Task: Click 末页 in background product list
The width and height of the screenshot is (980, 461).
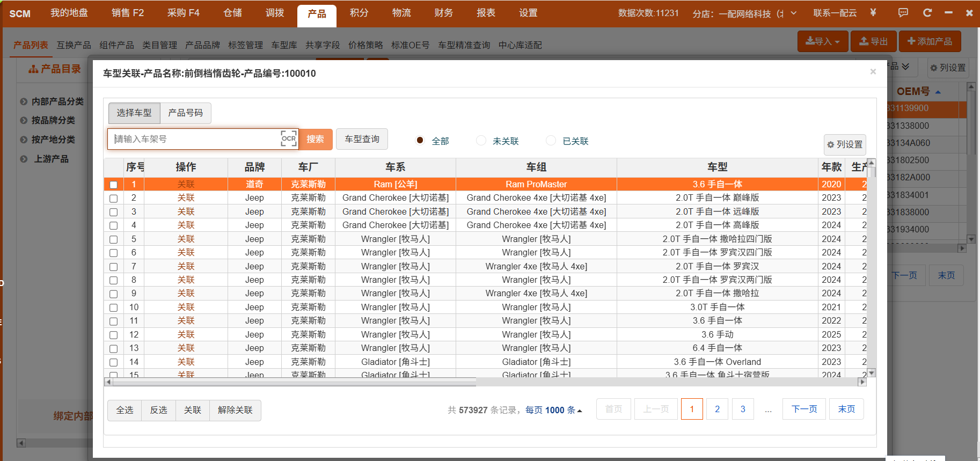Action: (x=946, y=275)
